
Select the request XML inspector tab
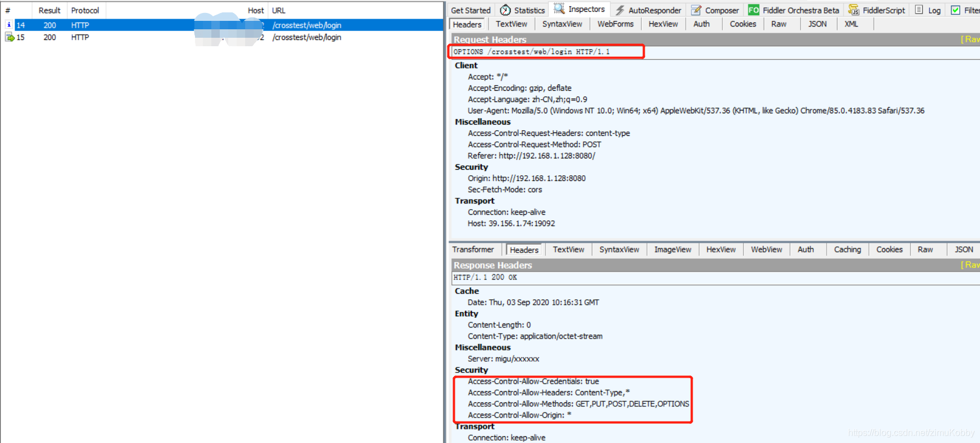(x=851, y=24)
